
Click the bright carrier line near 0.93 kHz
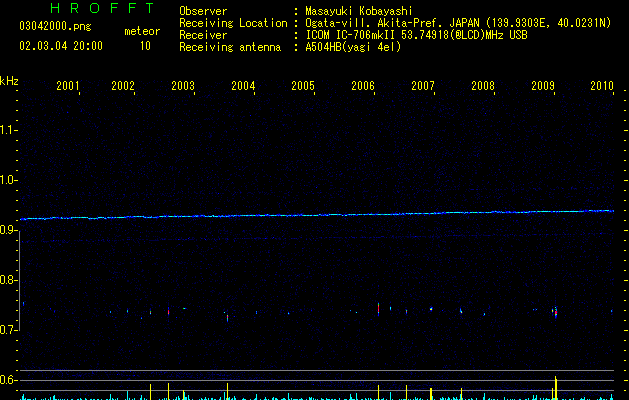[317, 215]
